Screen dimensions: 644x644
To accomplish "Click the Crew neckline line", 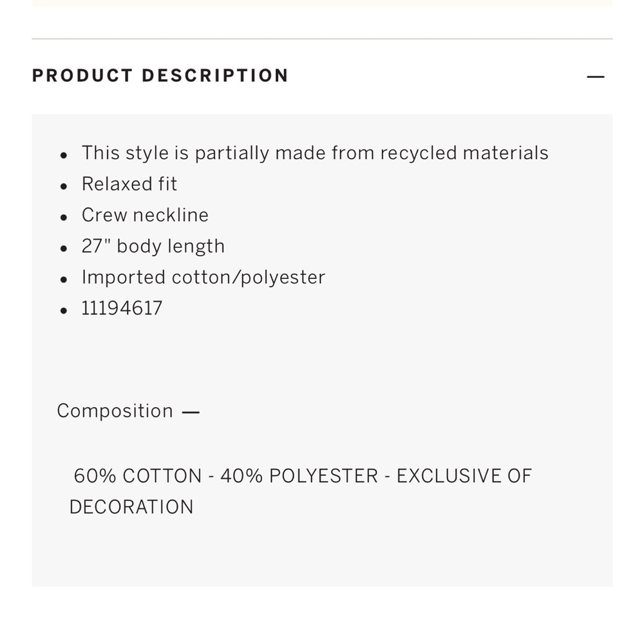I will (x=145, y=215).
